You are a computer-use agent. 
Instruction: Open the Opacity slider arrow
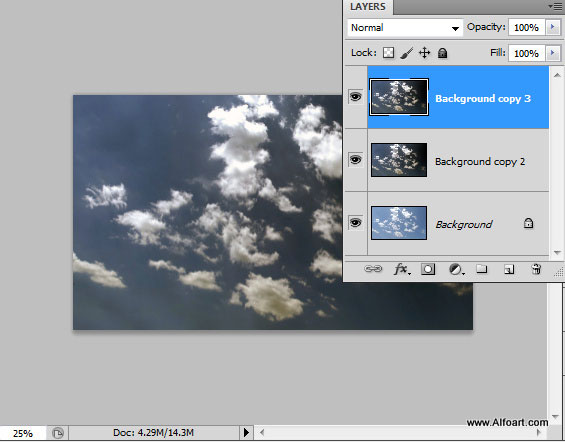(553, 27)
